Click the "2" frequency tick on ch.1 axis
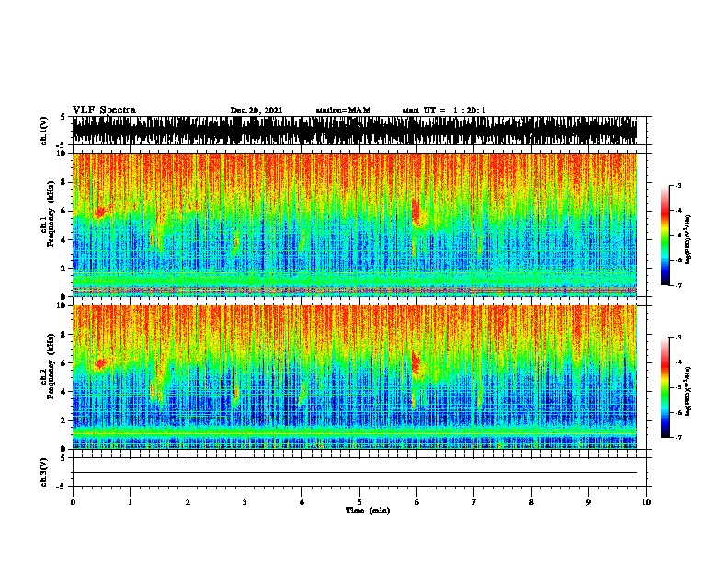Viewport: 728px width, 563px height. click(64, 269)
